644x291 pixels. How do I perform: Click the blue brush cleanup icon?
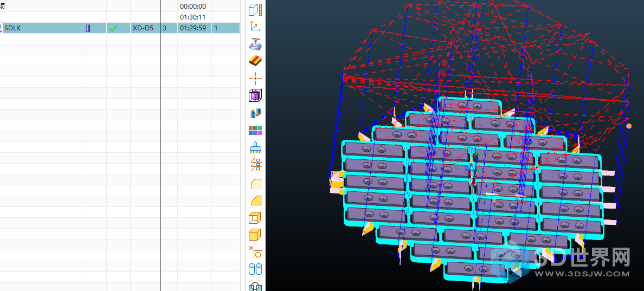click(255, 148)
